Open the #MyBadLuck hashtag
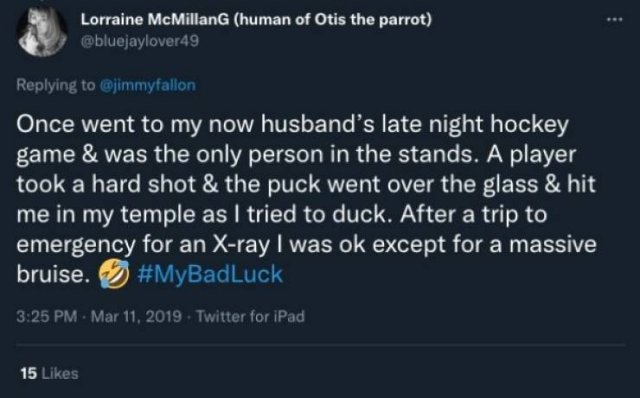Image resolution: width=640 pixels, height=398 pixels. 210,274
